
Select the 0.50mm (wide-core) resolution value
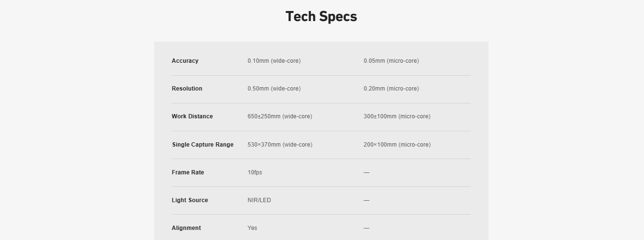[274, 89]
